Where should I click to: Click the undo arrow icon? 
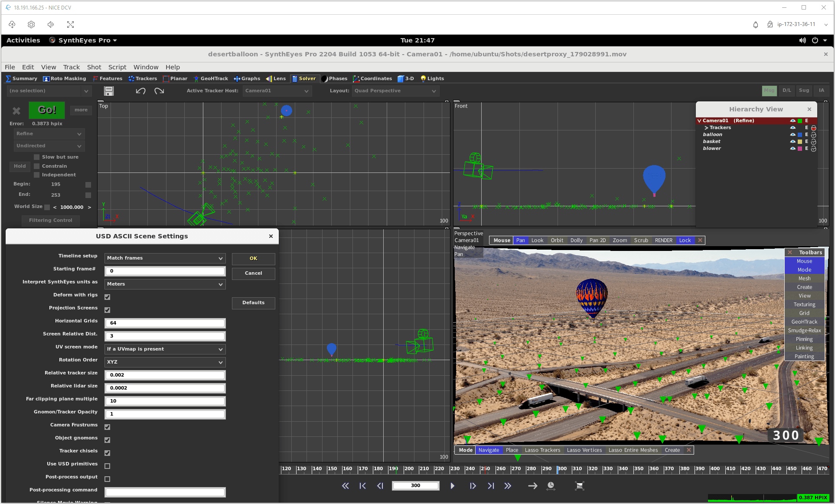(x=140, y=91)
